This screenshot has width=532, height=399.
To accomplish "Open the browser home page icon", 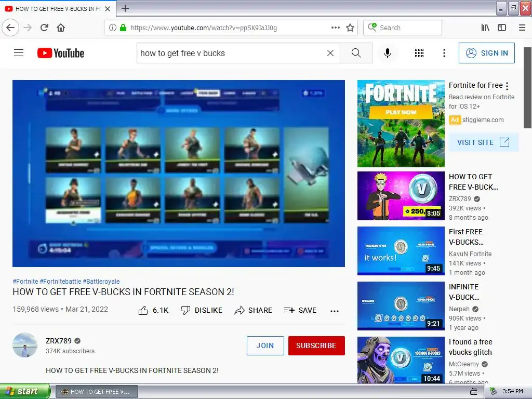I will (x=61, y=28).
